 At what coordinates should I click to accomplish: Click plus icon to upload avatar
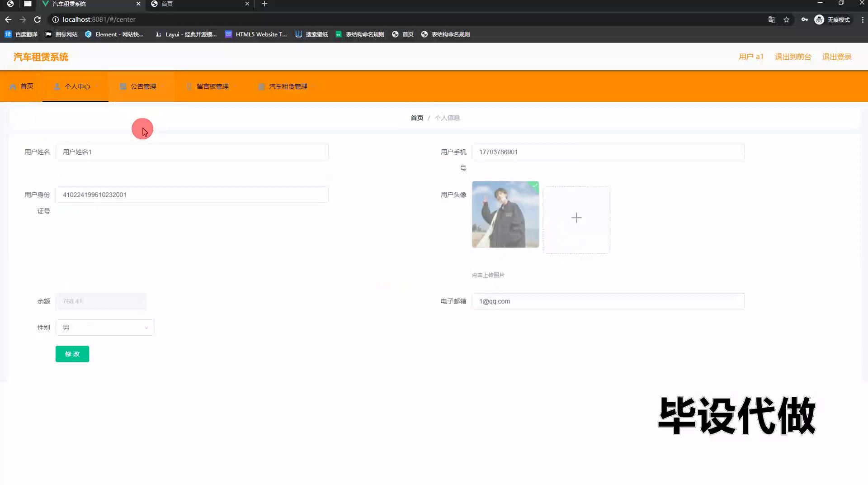(x=576, y=218)
